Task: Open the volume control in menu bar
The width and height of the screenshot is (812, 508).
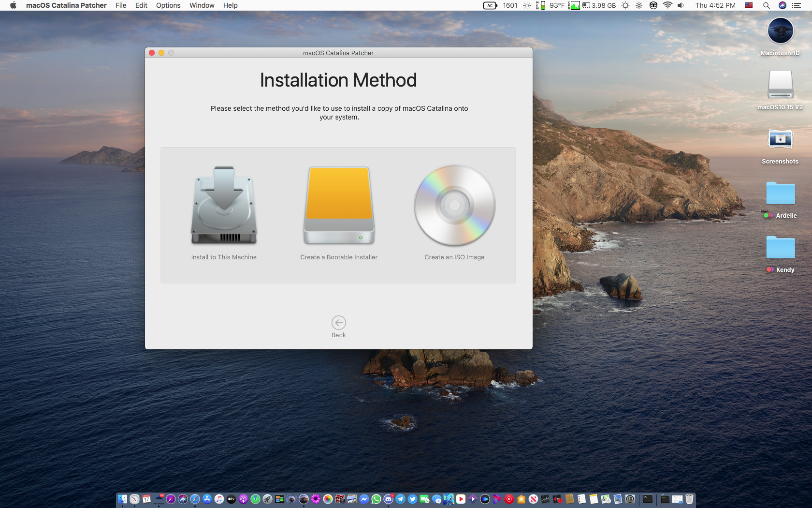Action: coord(681,5)
